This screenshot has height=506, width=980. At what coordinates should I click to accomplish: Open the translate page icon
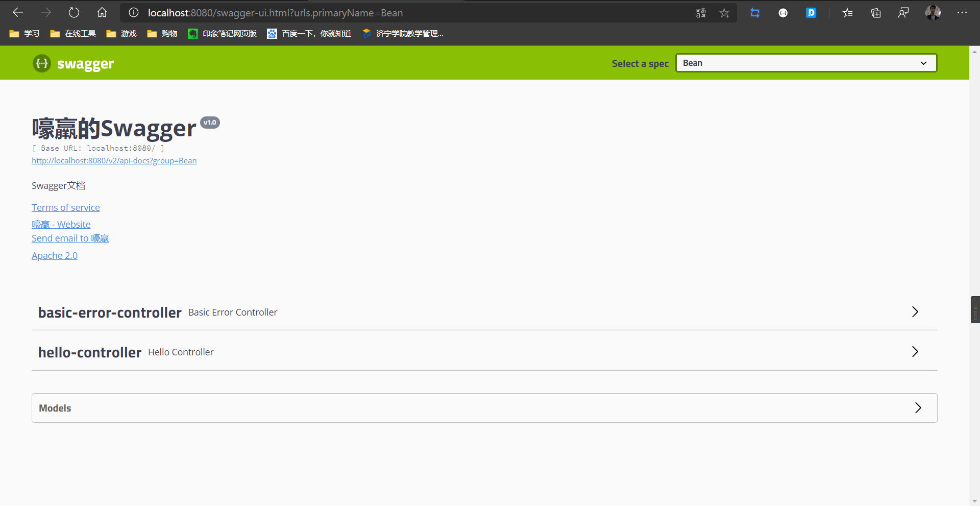click(x=701, y=13)
